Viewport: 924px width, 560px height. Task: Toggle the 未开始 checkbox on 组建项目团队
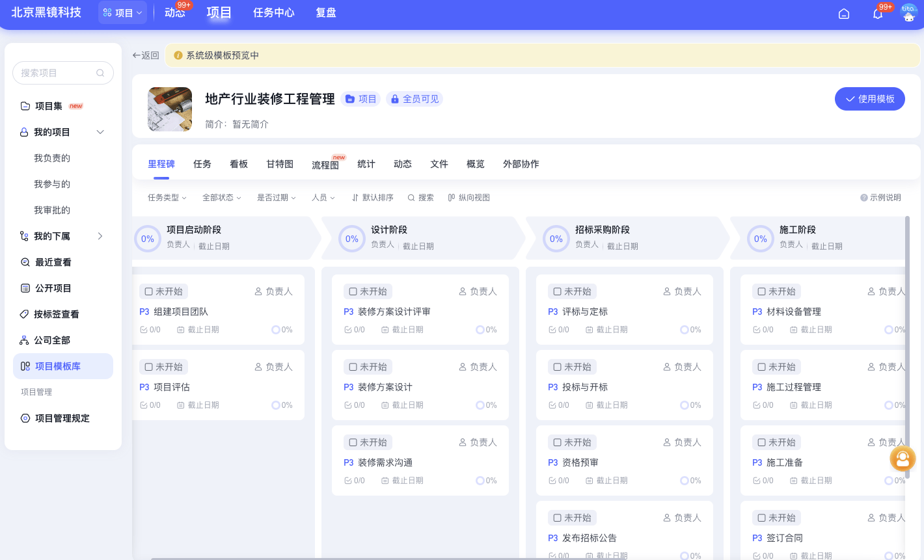click(x=149, y=292)
